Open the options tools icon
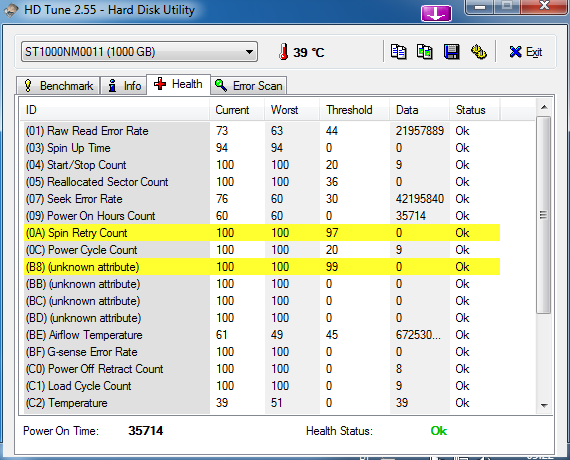570x460 pixels. pyautogui.click(x=479, y=52)
